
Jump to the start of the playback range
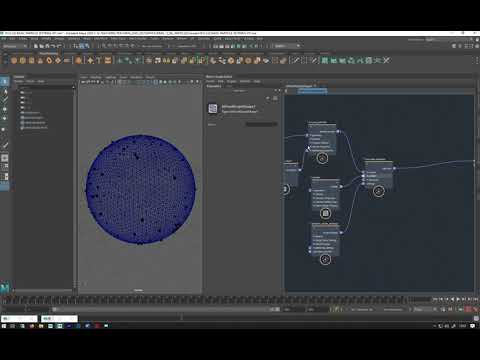click(x=436, y=299)
